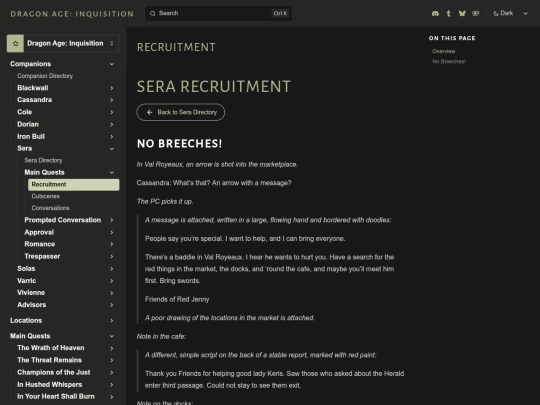Collapse Sera's Main Quests chevron
540x405 pixels.
click(x=112, y=173)
